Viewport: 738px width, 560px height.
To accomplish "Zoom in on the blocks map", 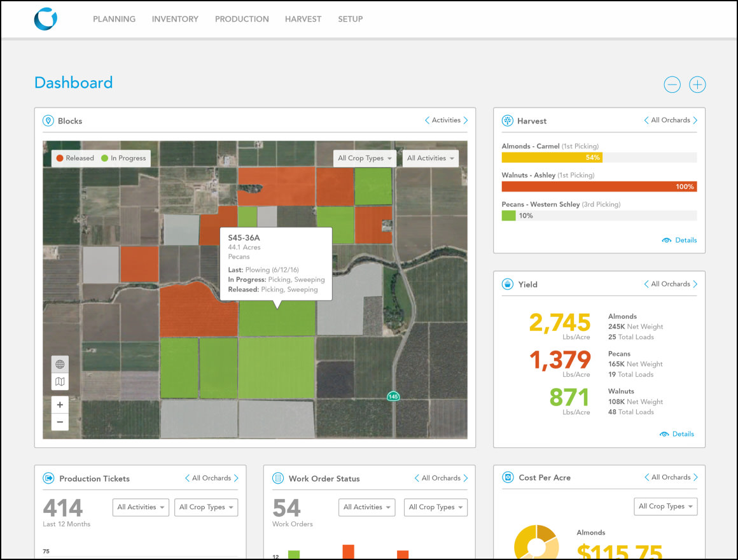I will pyautogui.click(x=60, y=405).
